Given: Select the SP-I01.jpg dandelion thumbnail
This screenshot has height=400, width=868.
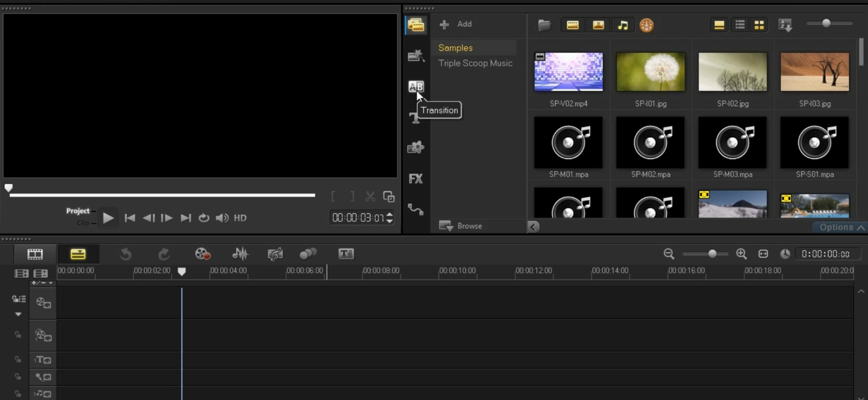Looking at the screenshot, I should [x=651, y=72].
